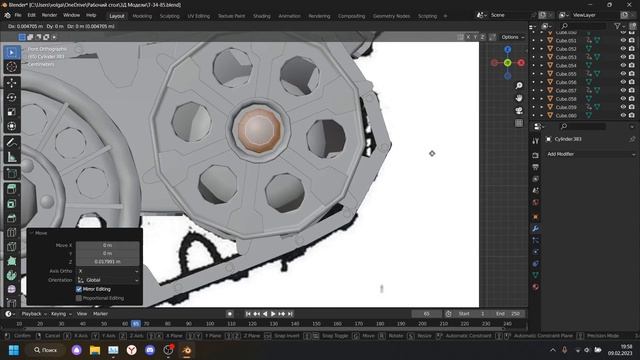The width and height of the screenshot is (640, 360).
Task: Open the Render properties tab
Action: pos(536,156)
